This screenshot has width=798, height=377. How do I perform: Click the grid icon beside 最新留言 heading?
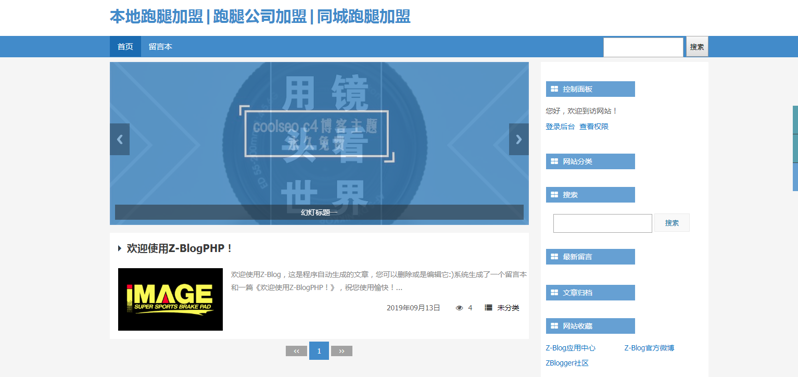point(554,257)
